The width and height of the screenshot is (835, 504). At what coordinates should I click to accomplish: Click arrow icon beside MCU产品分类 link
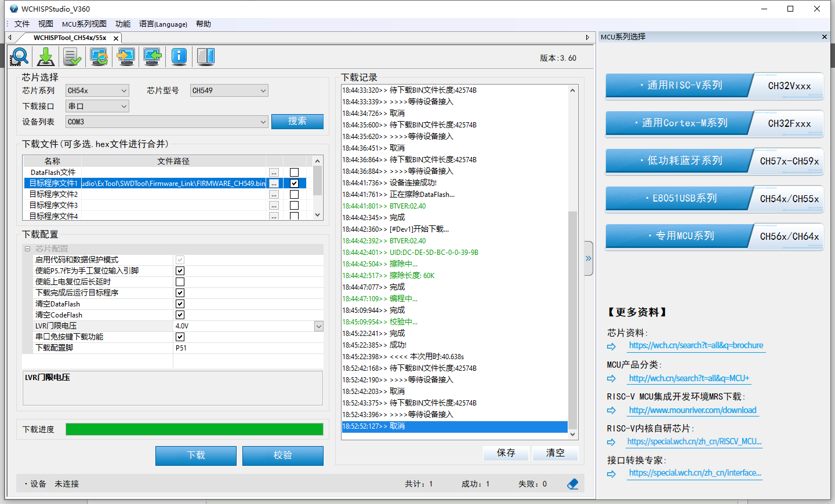pos(612,378)
